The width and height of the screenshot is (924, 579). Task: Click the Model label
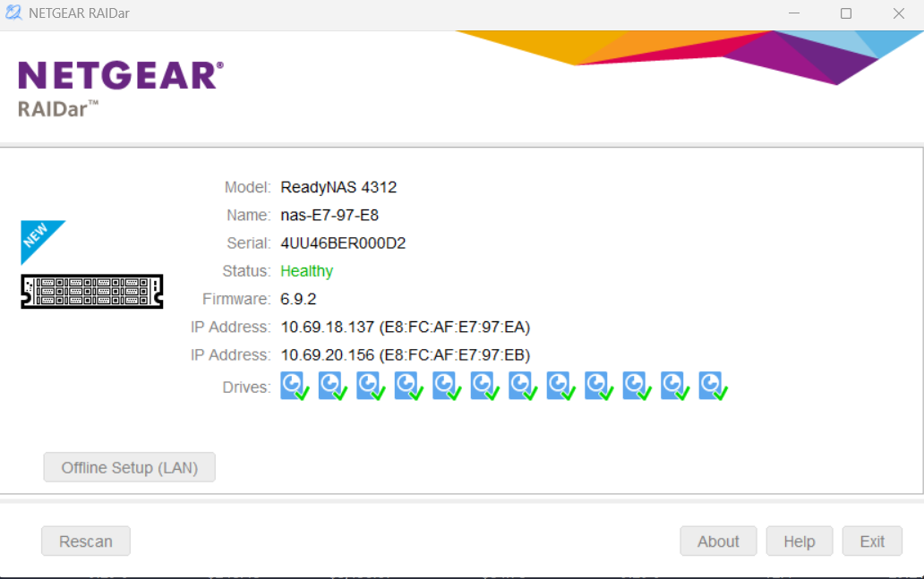point(247,187)
